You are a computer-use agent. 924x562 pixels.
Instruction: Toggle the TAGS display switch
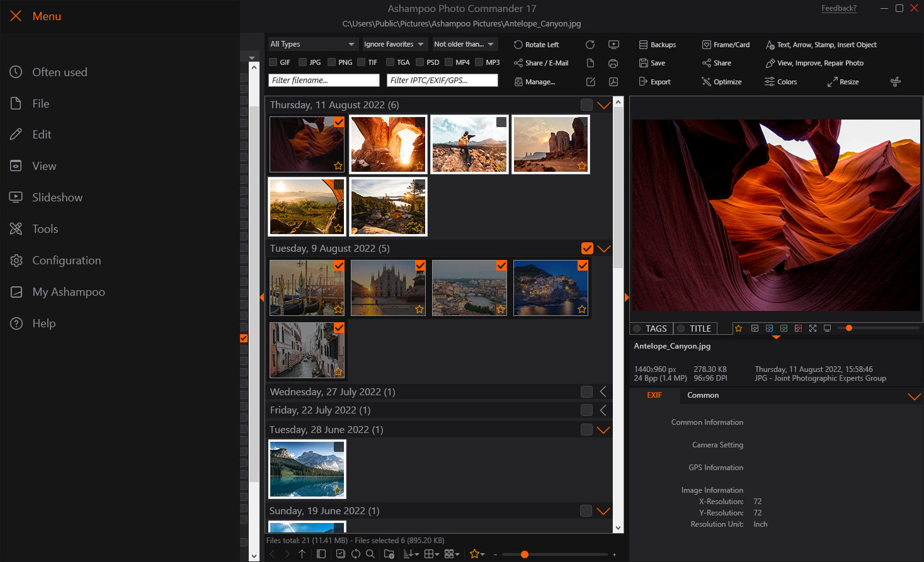[637, 328]
